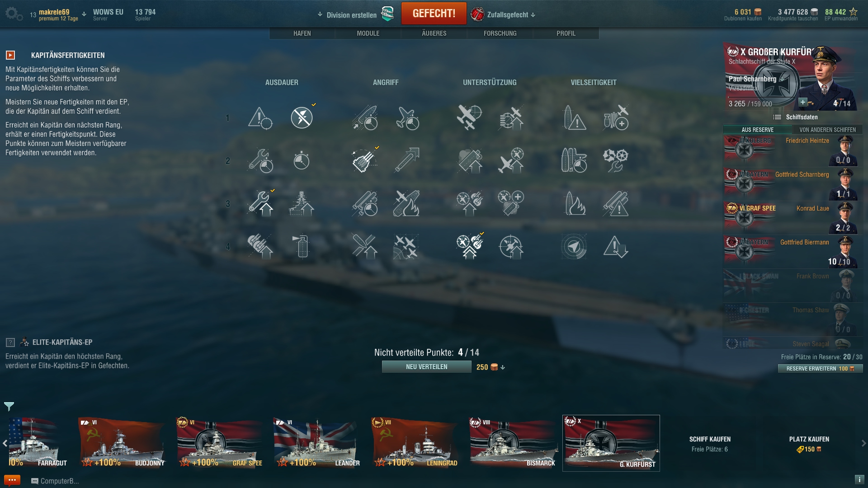Click the Reserve erweitern button

[x=820, y=369]
